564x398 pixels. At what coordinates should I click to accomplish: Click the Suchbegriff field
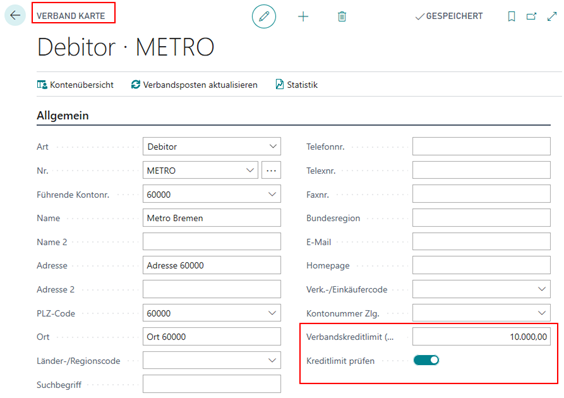[212, 384]
